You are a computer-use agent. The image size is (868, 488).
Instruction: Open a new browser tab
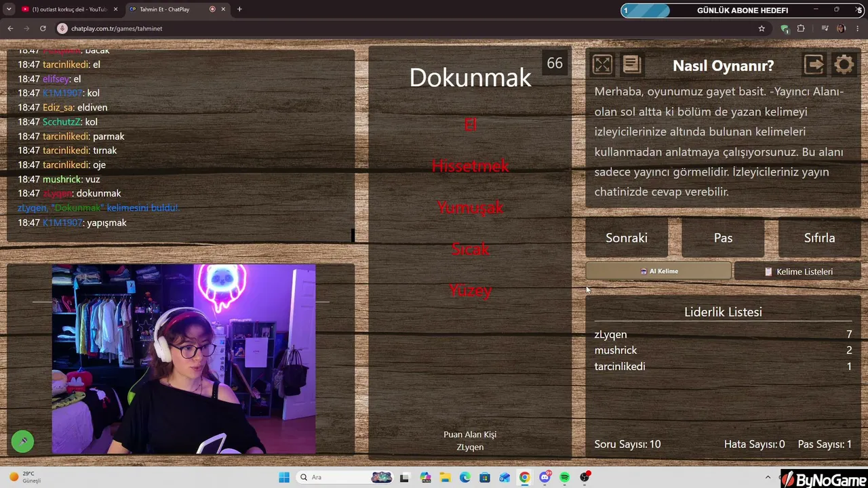[239, 9]
